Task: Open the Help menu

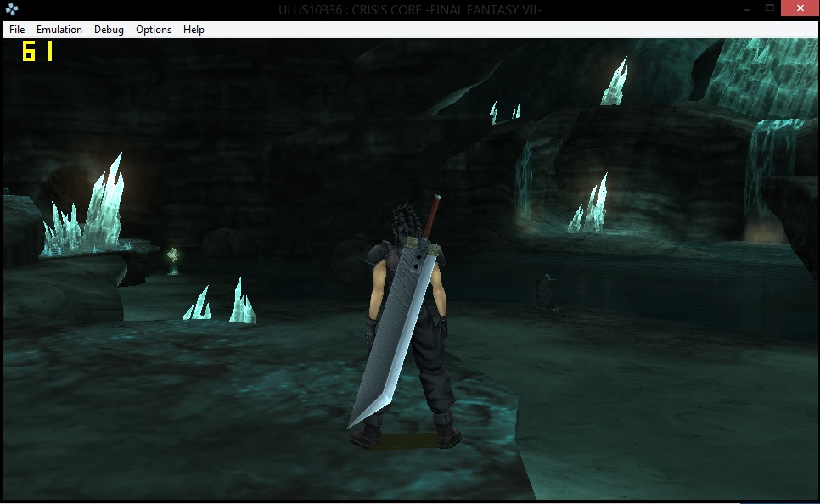Action: pyautogui.click(x=194, y=30)
